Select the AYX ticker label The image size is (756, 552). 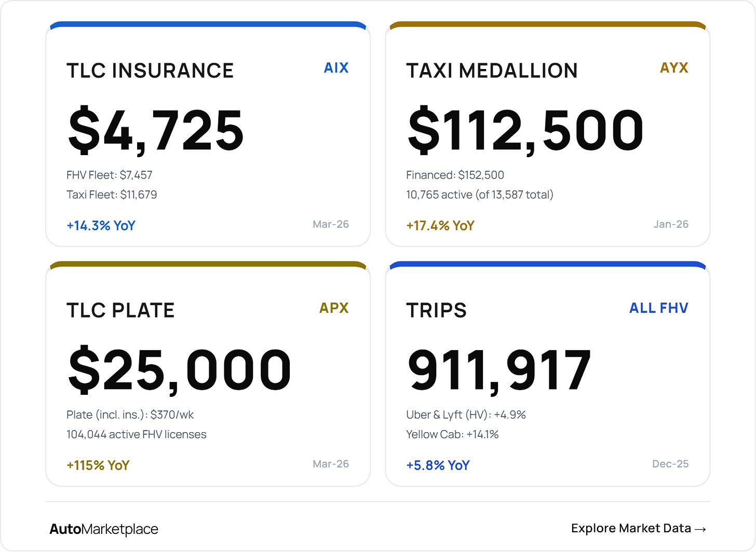tap(674, 68)
